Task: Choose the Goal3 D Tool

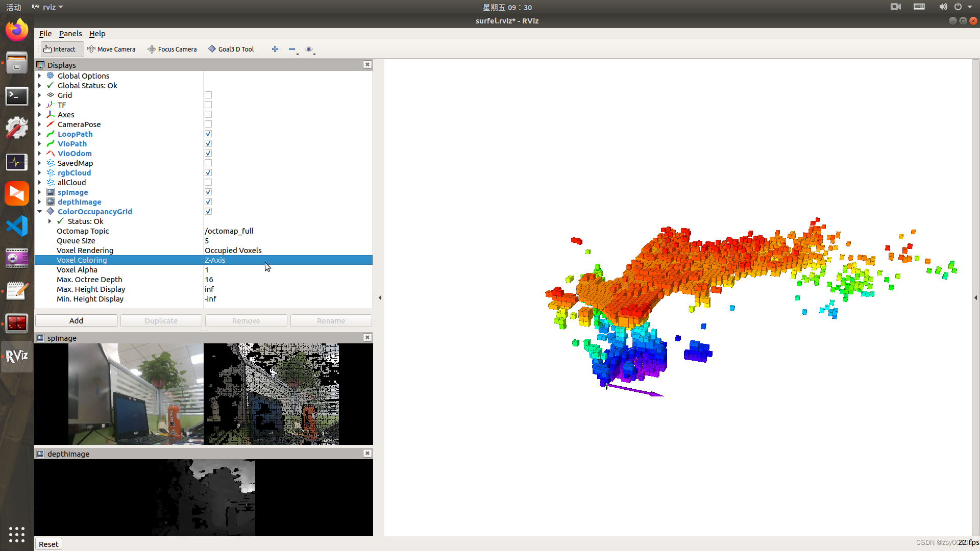Action: click(231, 49)
